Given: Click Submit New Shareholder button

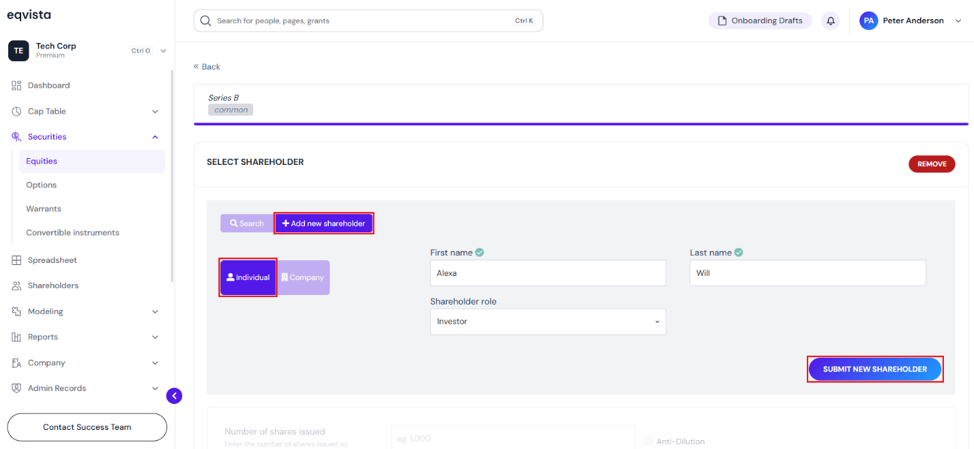Looking at the screenshot, I should tap(875, 369).
